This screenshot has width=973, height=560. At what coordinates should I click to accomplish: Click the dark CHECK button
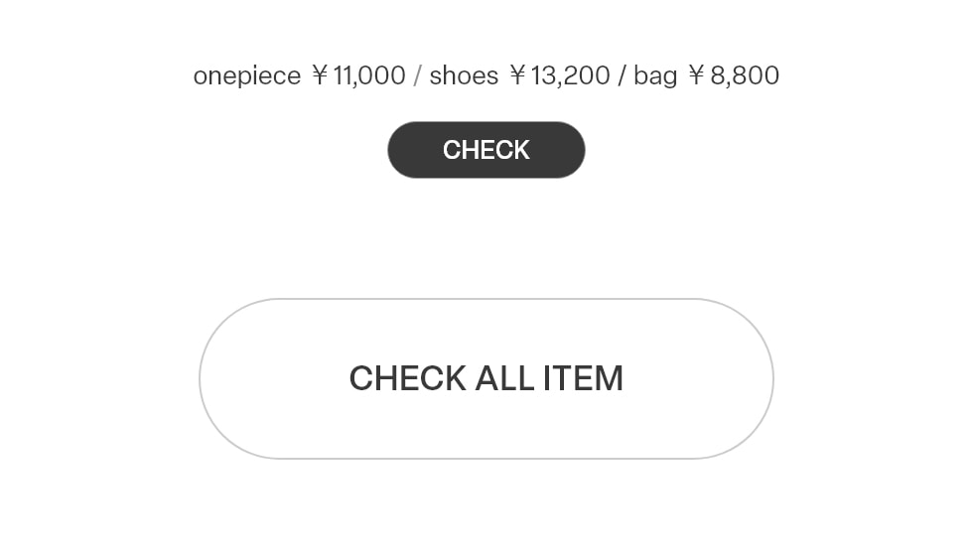[486, 150]
